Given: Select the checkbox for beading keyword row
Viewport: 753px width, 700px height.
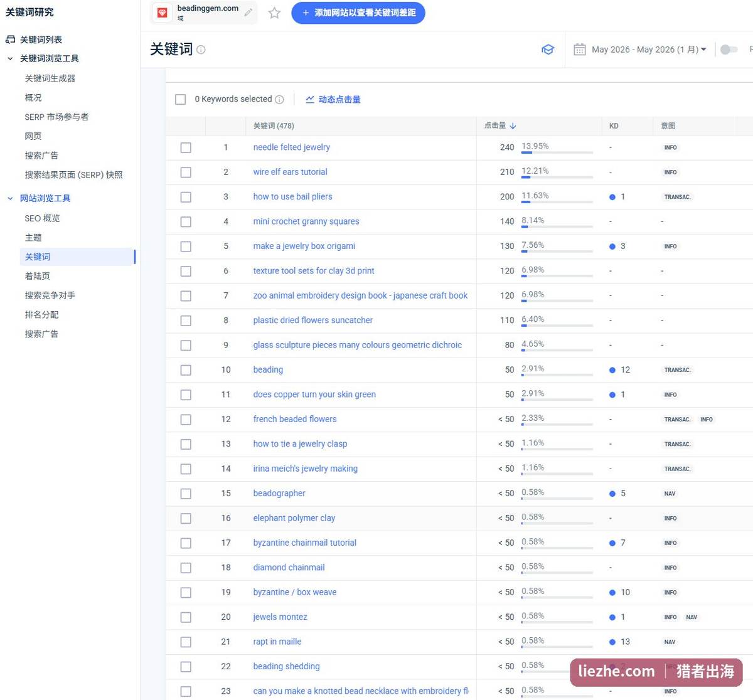Looking at the screenshot, I should 186,370.
